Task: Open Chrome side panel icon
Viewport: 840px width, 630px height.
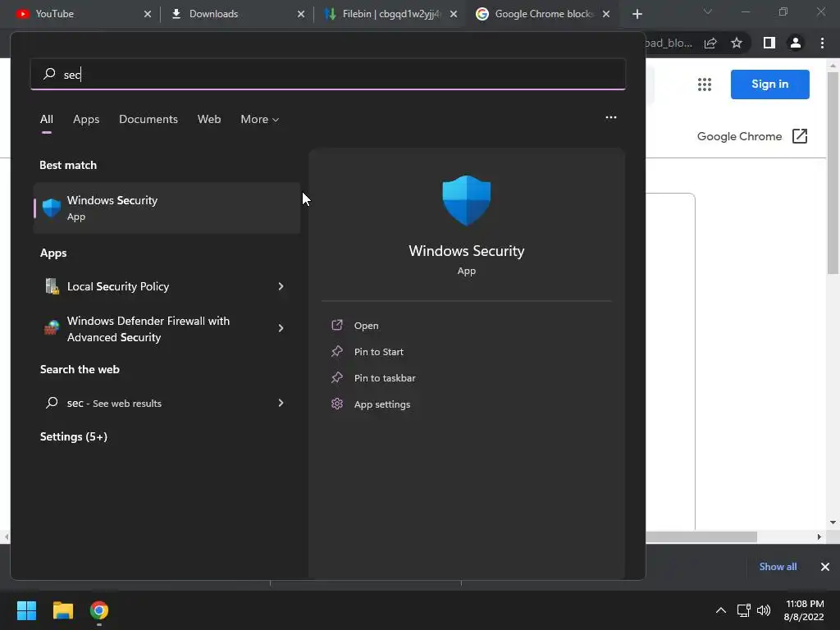Action: (769, 43)
